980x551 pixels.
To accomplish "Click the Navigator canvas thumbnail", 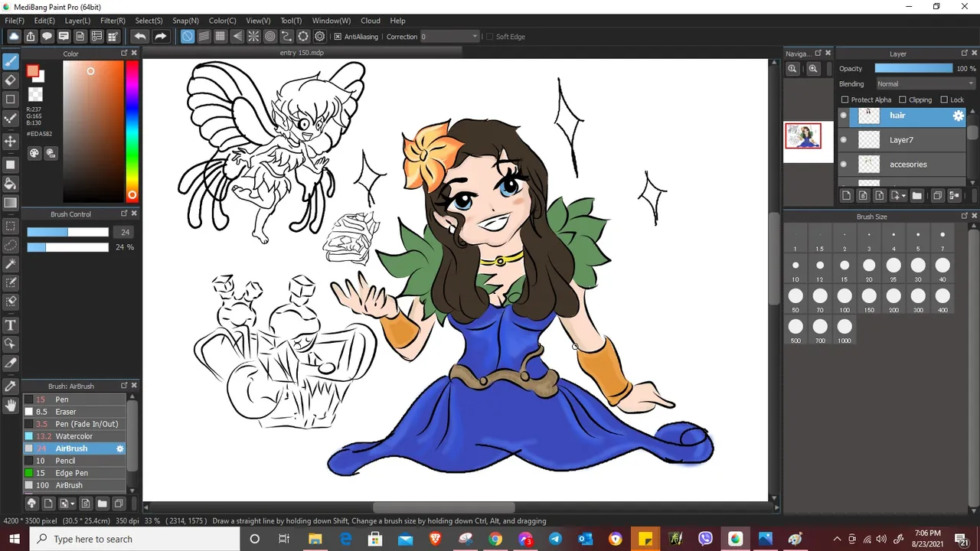I will pos(803,136).
